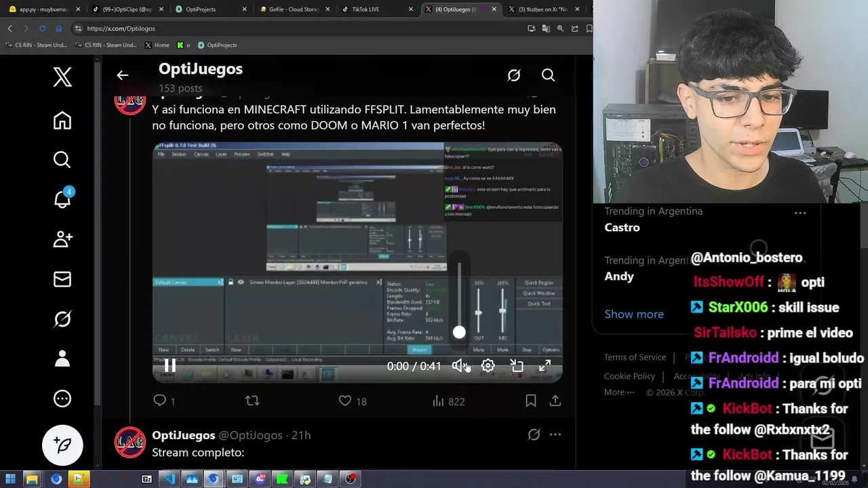Screen dimensions: 868x488
Task: Click browser home button
Action: [x=58, y=28]
